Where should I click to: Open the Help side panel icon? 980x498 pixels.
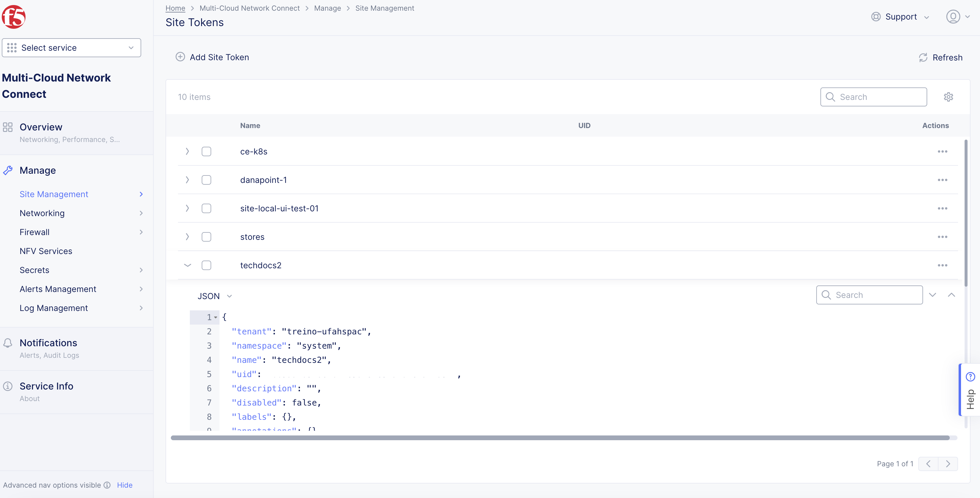970,377
